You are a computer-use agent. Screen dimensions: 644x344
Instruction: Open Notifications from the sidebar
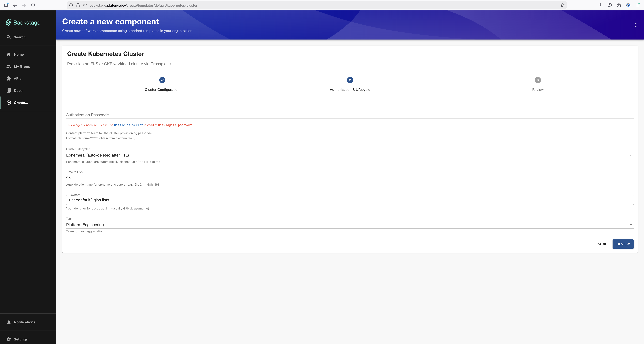pos(24,322)
